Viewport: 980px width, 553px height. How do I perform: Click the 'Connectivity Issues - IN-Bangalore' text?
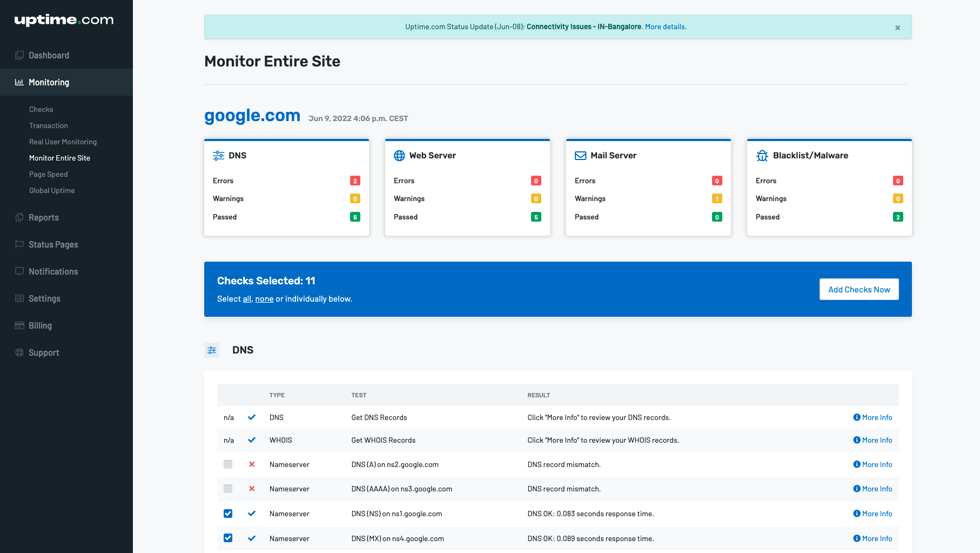[584, 26]
